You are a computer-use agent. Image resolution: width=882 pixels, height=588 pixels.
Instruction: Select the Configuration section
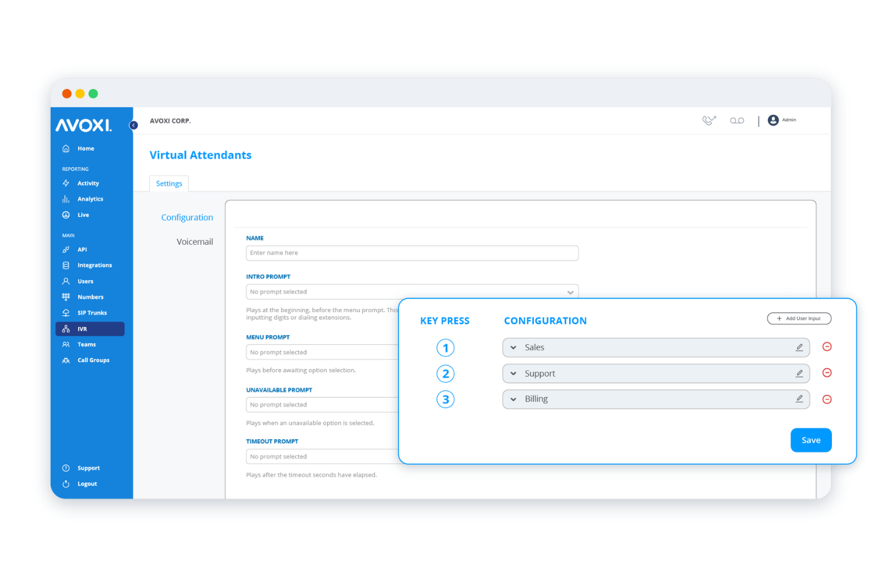pos(187,217)
